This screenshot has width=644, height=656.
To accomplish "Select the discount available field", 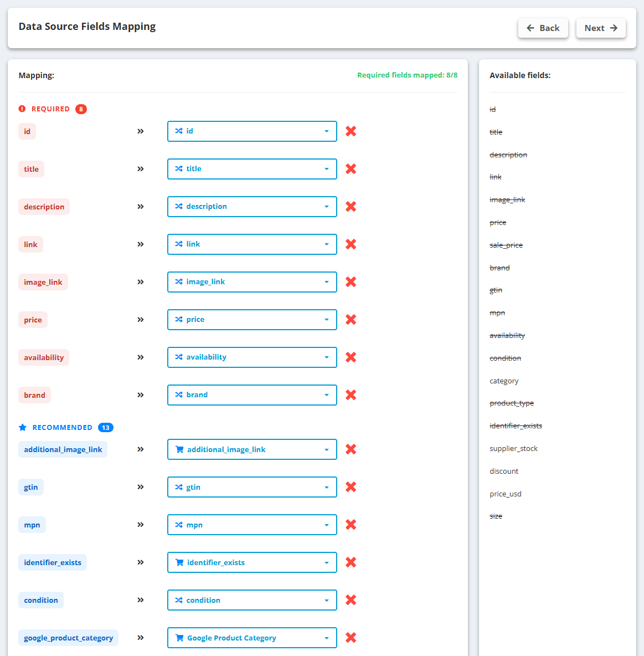I will click(504, 471).
